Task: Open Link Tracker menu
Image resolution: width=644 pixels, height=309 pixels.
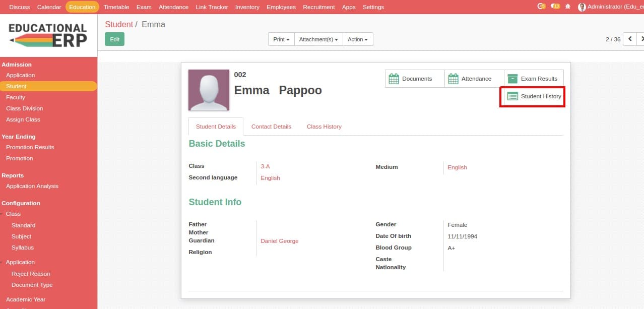Action: click(212, 7)
